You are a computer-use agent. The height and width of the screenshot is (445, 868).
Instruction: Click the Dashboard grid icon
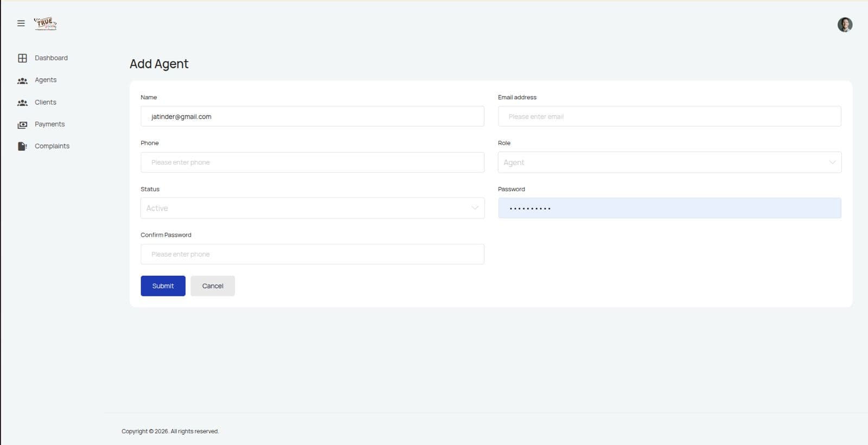click(x=22, y=58)
